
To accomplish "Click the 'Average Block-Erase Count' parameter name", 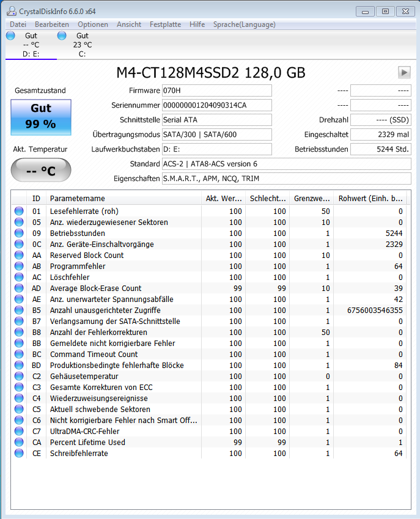I will (95, 289).
